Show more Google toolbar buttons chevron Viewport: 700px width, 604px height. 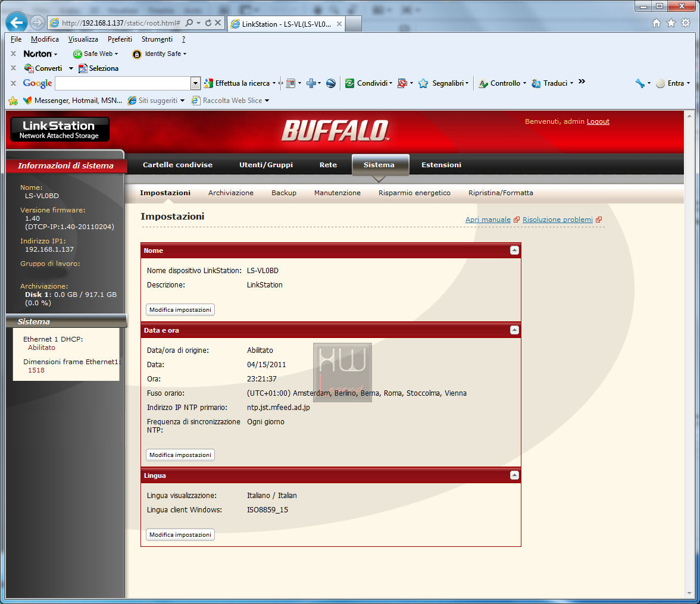[582, 82]
